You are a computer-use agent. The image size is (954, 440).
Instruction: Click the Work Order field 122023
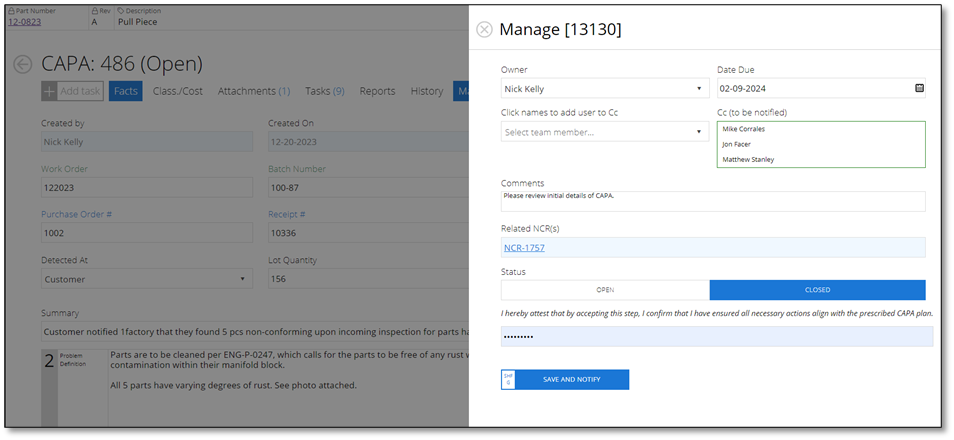(x=147, y=187)
